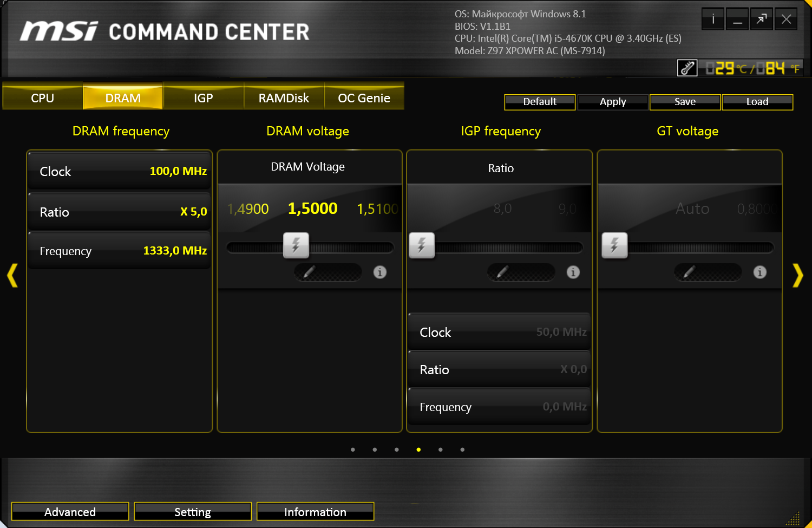Click the temperature sensor icon
The height and width of the screenshot is (528, 812).
pyautogui.click(x=687, y=68)
